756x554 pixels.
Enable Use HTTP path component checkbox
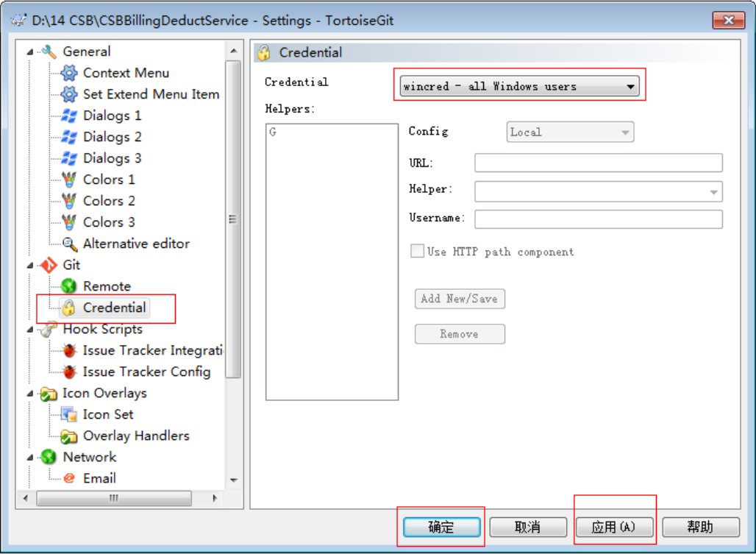[x=417, y=251]
